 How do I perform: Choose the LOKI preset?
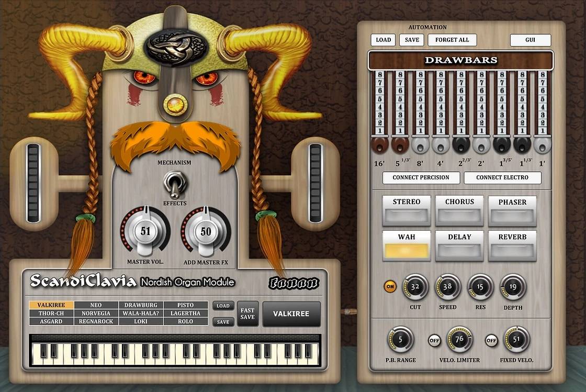(140, 321)
